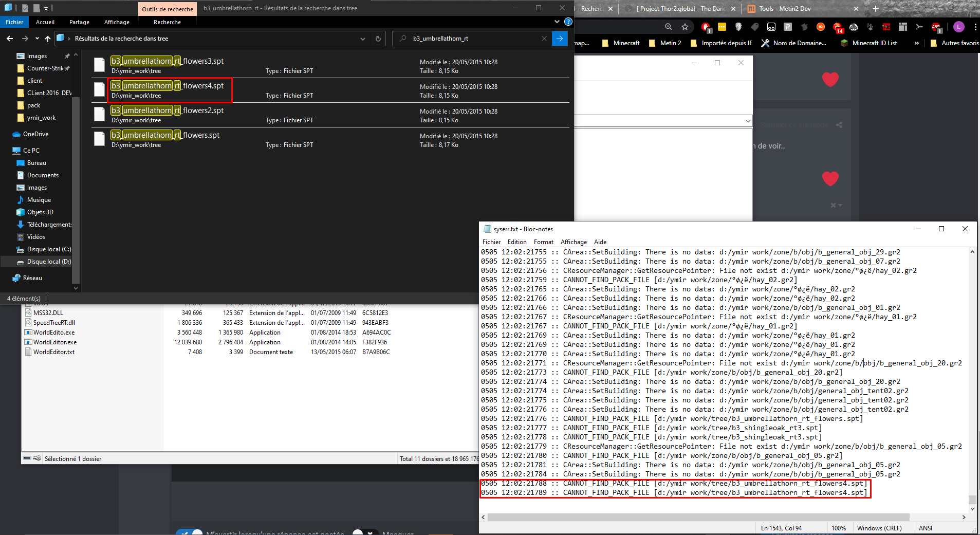Open the Fichier tab in Explorer
The image size is (980, 535).
click(x=14, y=22)
